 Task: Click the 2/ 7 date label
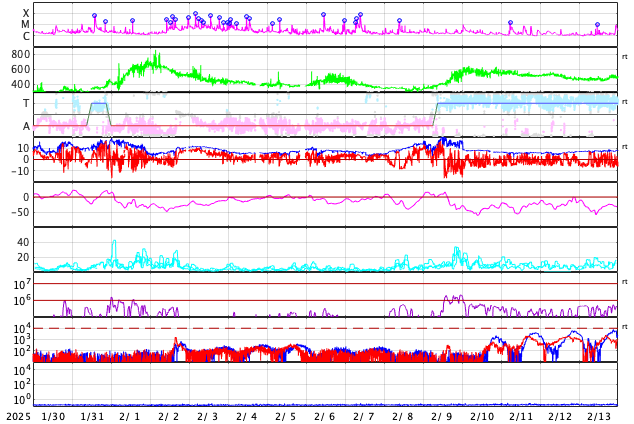tap(363, 416)
